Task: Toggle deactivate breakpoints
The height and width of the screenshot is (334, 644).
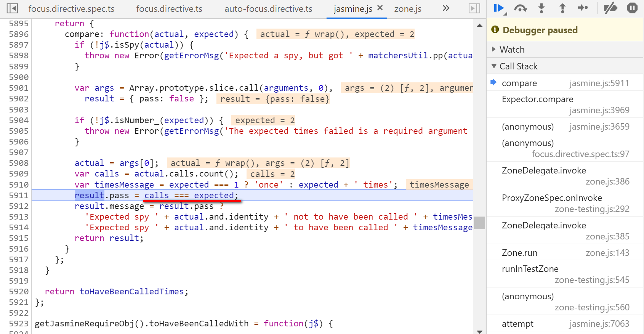Action: (x=611, y=8)
